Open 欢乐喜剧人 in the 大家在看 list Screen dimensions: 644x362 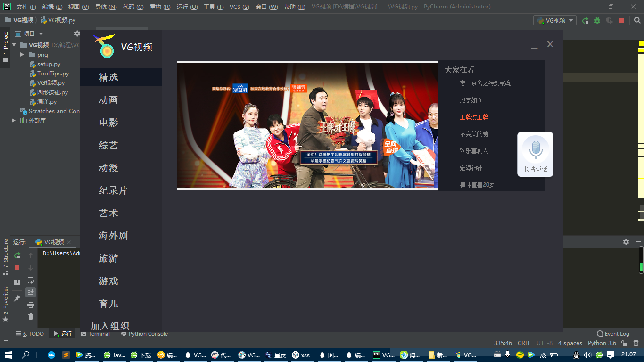474,151
